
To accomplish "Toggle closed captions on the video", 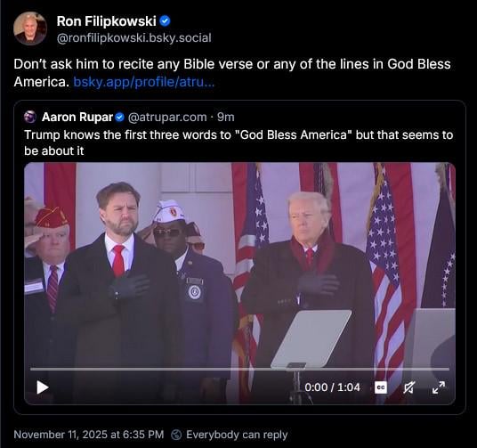I will [381, 387].
